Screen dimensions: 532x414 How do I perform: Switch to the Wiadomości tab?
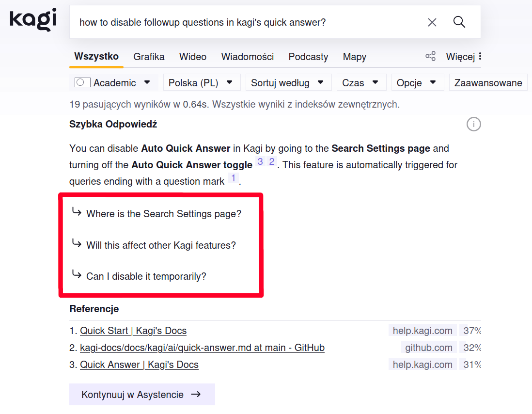247,57
